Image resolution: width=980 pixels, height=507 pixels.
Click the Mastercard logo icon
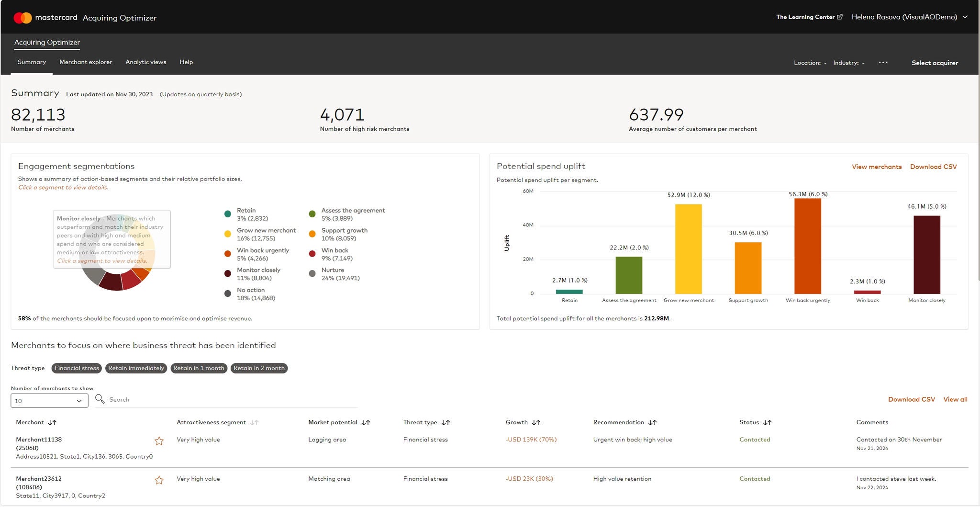pos(22,18)
